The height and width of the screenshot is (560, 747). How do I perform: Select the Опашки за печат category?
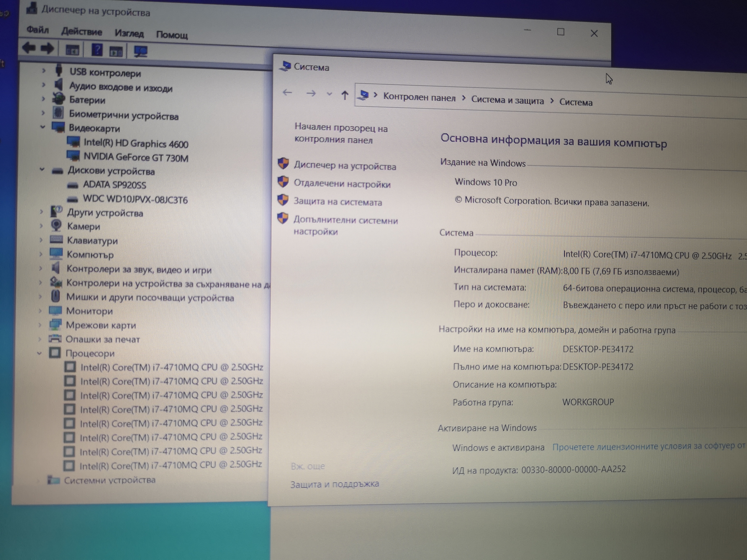click(103, 339)
